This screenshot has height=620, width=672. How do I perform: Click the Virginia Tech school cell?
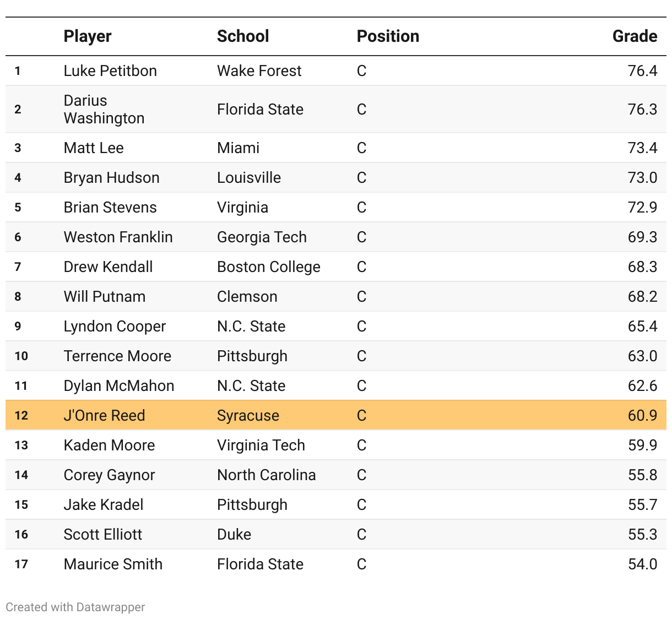[261, 445]
